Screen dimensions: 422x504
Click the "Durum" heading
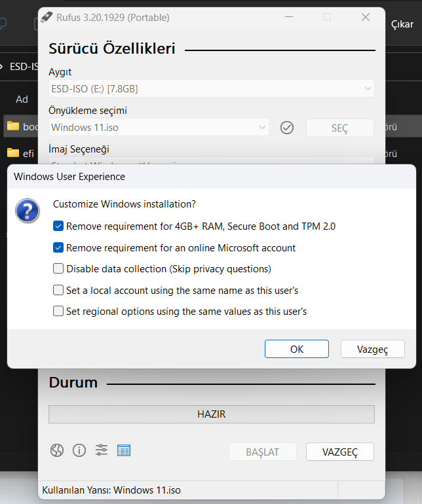[x=73, y=382]
